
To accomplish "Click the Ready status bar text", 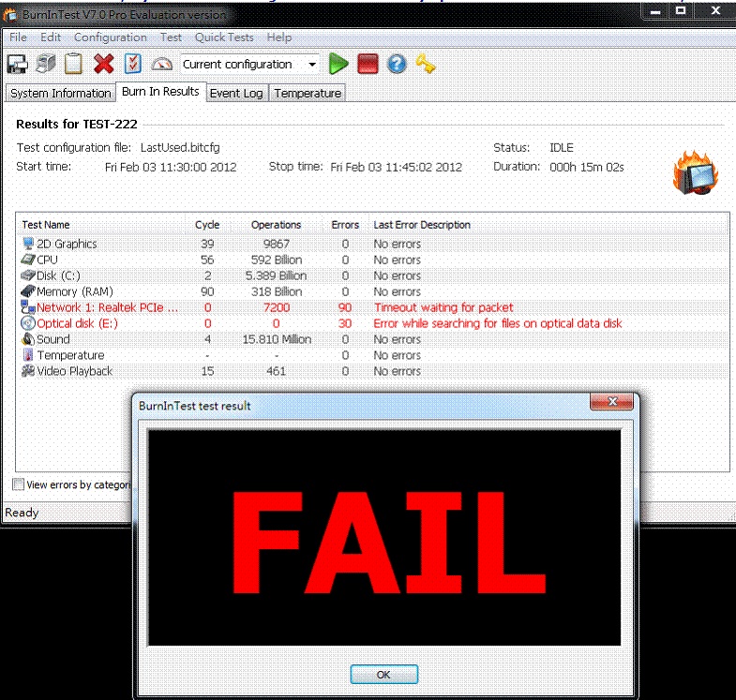I will (x=22, y=513).
